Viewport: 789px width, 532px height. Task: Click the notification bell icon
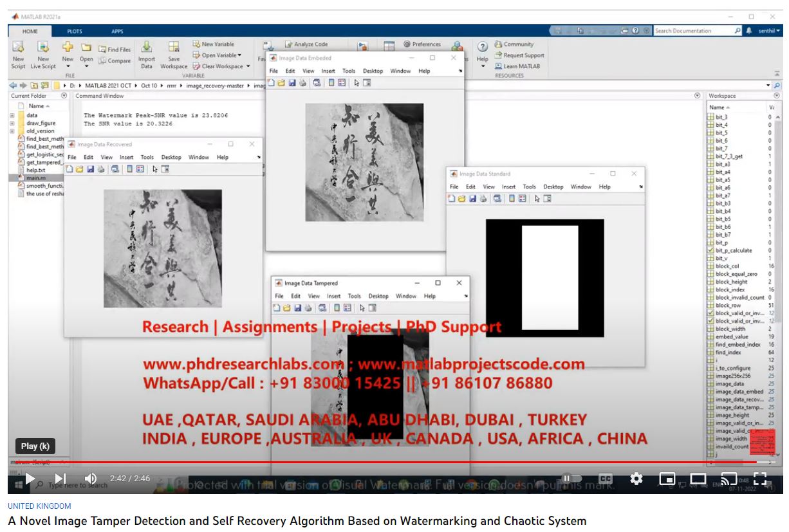click(749, 31)
